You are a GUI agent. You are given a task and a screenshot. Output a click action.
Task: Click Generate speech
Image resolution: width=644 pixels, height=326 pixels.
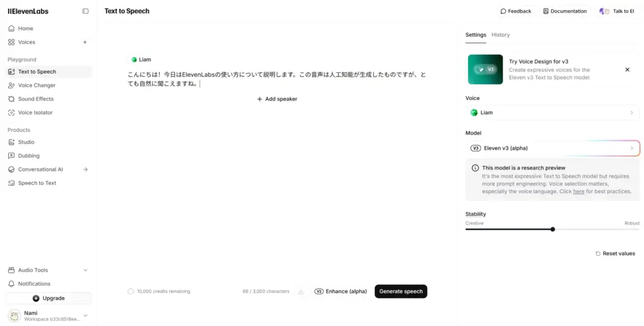[401, 291]
